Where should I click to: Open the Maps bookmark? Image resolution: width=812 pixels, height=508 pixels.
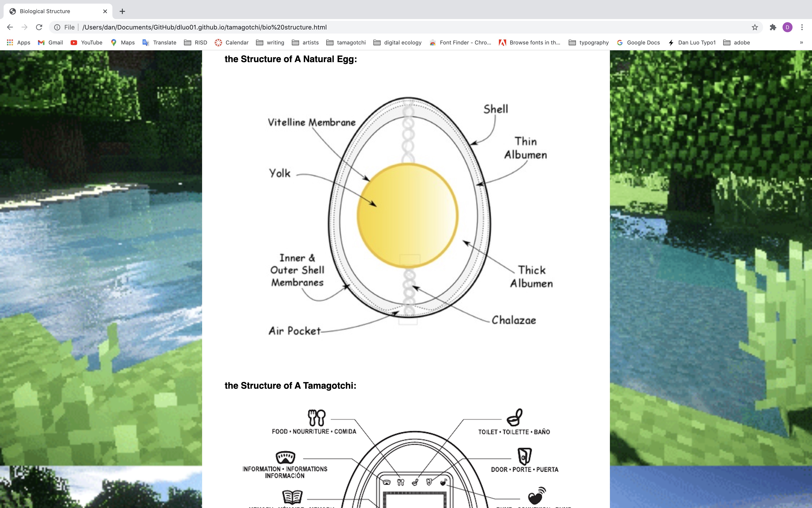[123, 42]
